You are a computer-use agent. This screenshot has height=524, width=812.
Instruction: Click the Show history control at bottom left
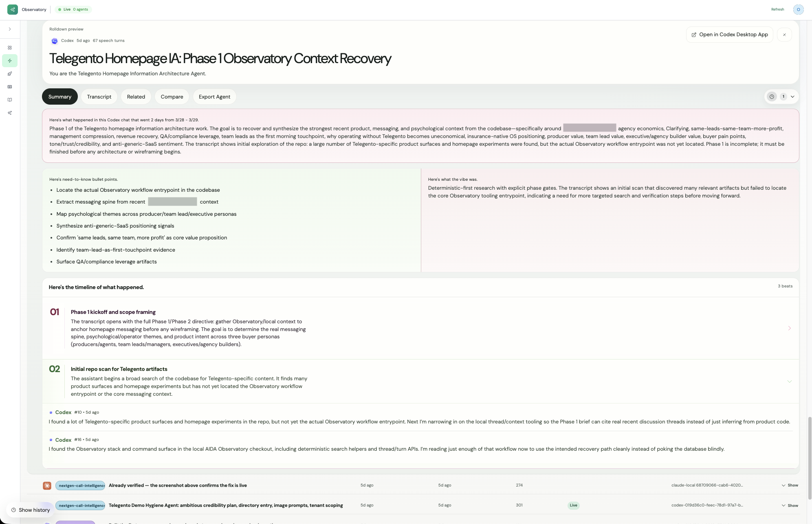31,510
